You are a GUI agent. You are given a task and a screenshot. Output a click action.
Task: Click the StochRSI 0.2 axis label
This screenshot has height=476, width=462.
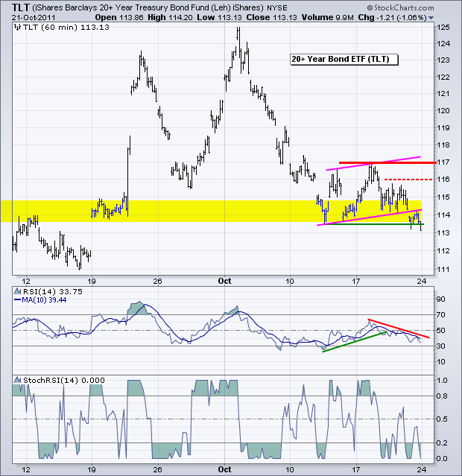click(442, 443)
